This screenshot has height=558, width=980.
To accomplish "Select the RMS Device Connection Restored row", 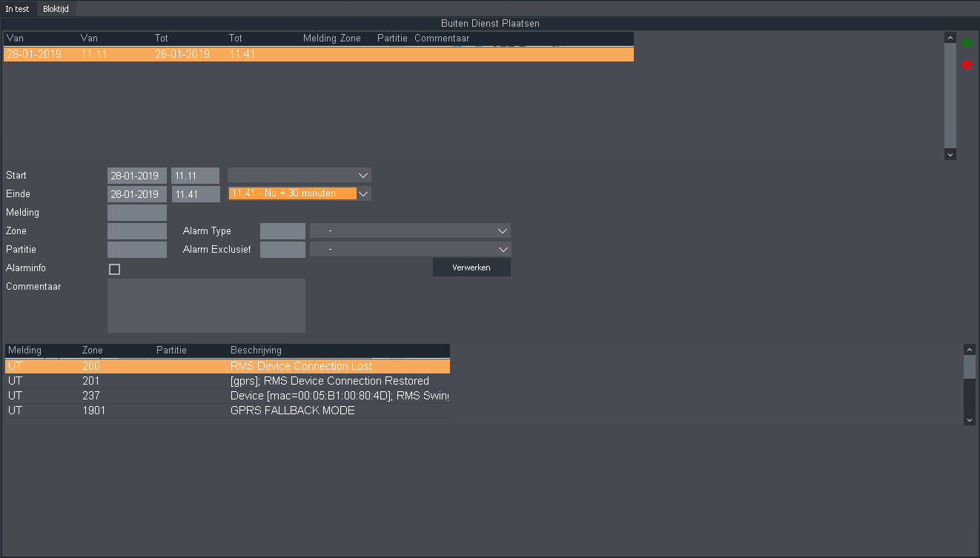I will pyautogui.click(x=227, y=381).
